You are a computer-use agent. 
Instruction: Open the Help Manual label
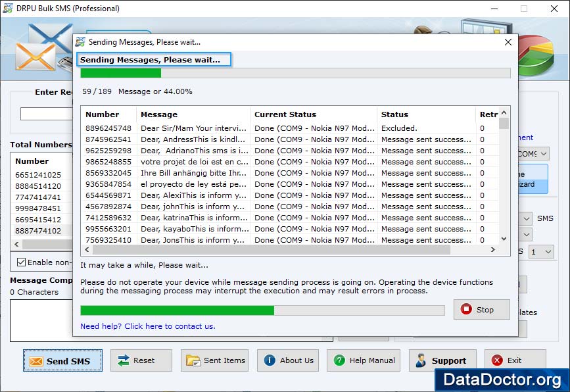(372, 360)
